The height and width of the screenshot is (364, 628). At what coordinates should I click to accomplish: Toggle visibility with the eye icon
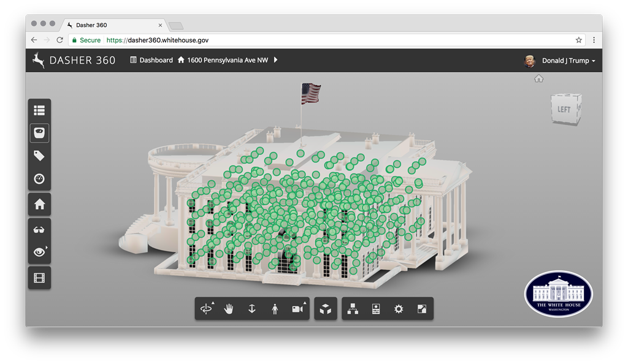pyautogui.click(x=39, y=252)
